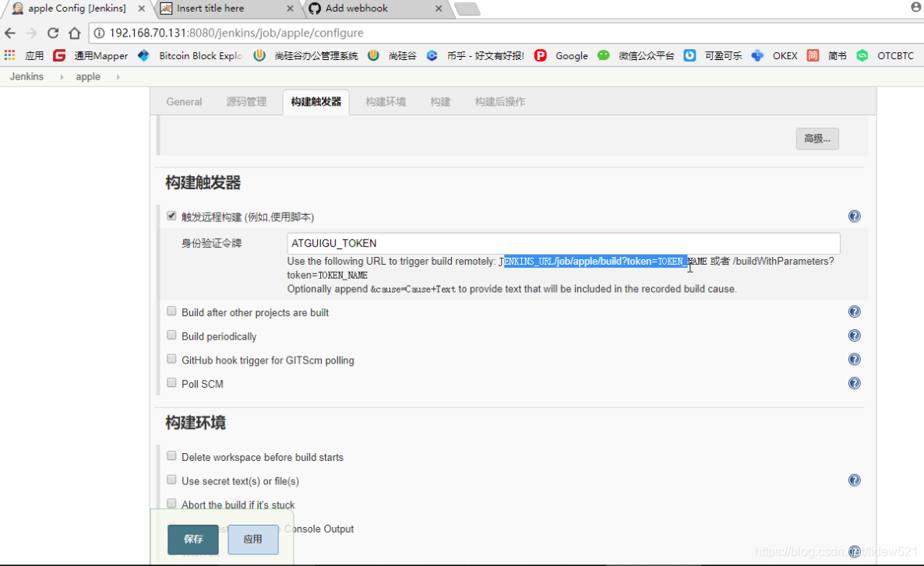924x566 pixels.
Task: Click the browser forward arrow
Action: (31, 33)
